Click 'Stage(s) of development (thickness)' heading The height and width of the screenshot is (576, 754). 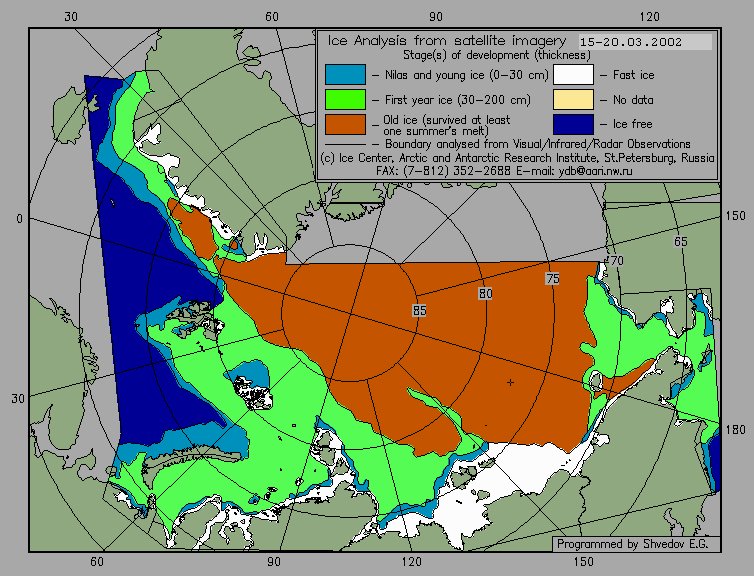tap(497, 55)
